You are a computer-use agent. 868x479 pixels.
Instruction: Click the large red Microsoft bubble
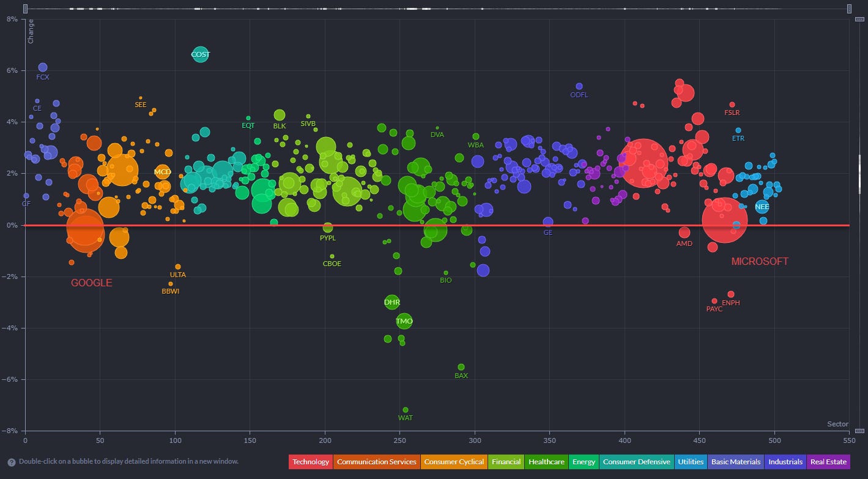(x=725, y=220)
